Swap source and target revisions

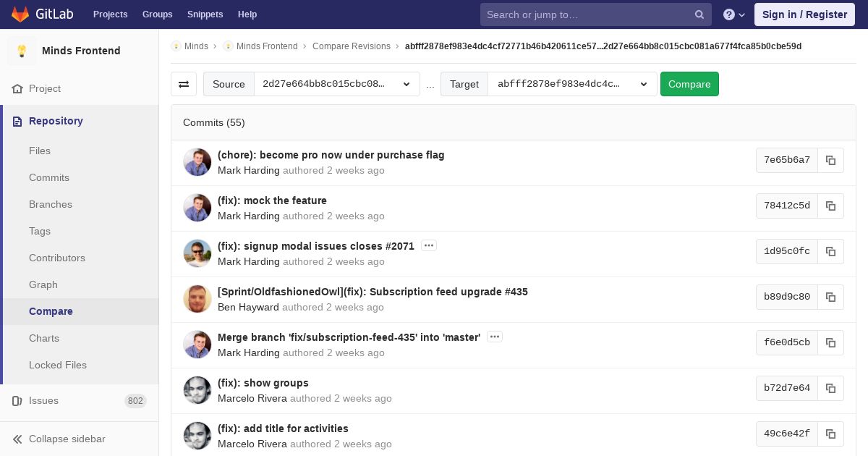tap(184, 84)
